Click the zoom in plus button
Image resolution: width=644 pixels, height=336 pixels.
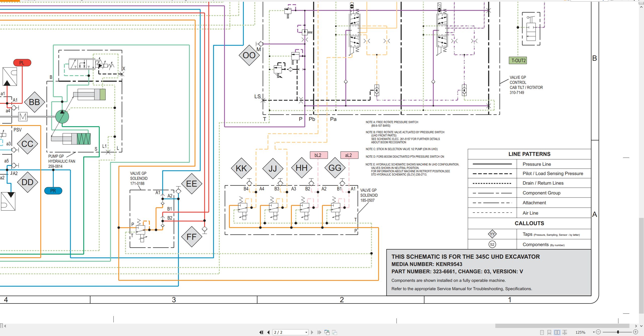point(635,332)
